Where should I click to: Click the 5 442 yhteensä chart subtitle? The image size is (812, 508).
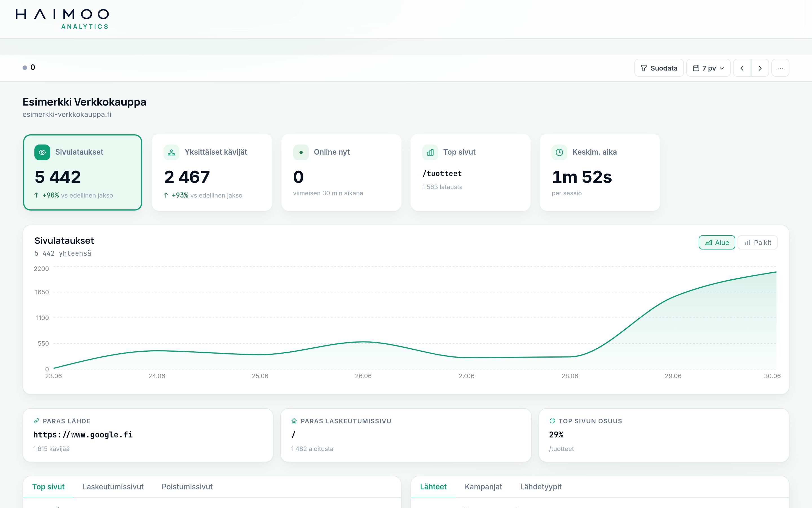(63, 253)
